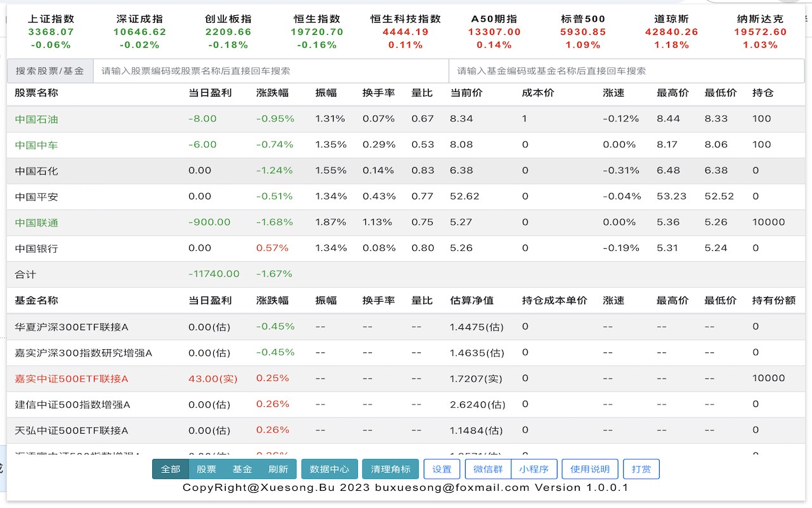Click the stock 涨跌幅 column header
812x508 pixels.
272,93
